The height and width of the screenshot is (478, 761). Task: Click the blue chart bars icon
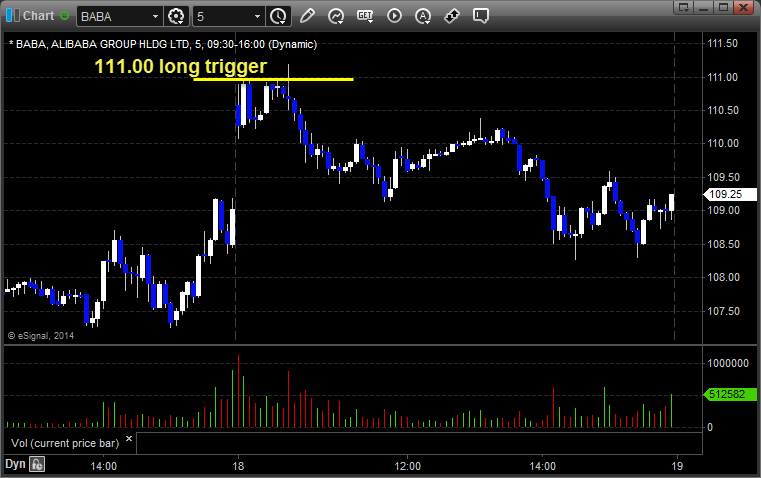pyautogui.click(x=13, y=16)
